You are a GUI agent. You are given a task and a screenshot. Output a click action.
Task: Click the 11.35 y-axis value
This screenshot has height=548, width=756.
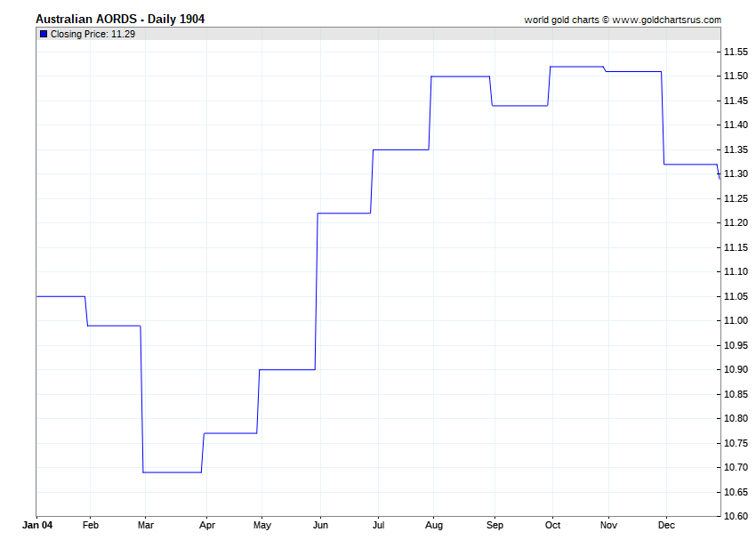pyautogui.click(x=736, y=149)
